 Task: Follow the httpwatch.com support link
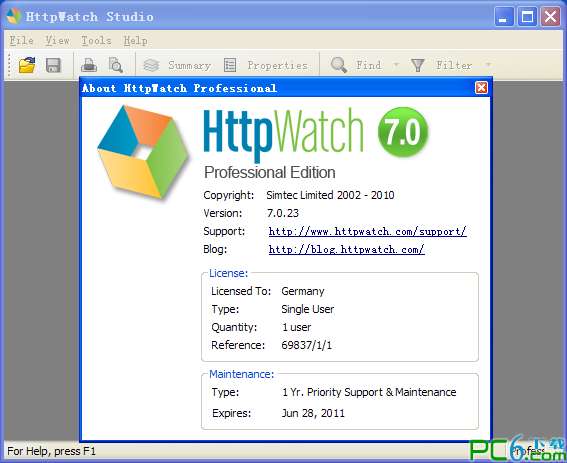367,232
